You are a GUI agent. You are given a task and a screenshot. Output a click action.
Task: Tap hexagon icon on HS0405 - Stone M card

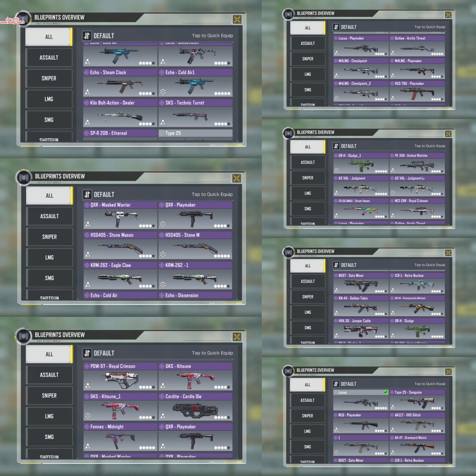[163, 254]
